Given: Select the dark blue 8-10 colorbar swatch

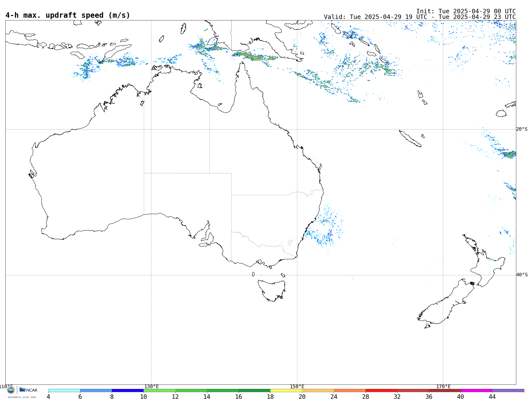Looking at the screenshot, I should tap(128, 391).
